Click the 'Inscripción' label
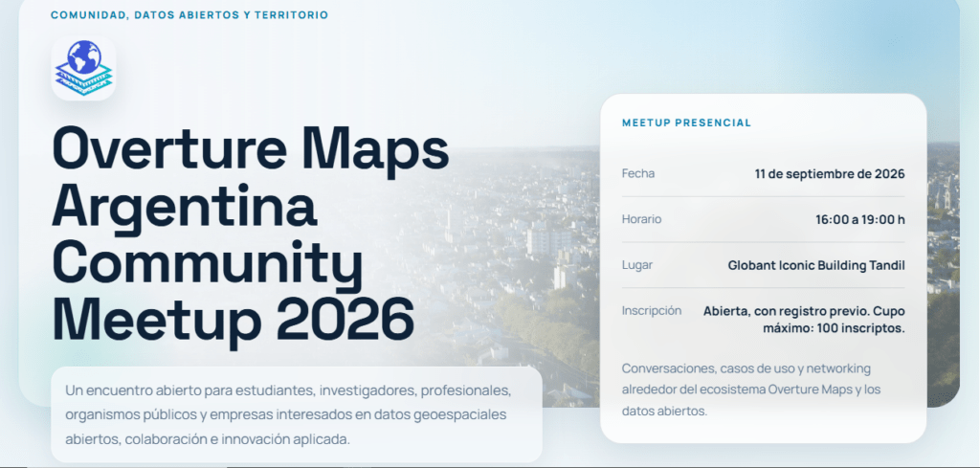This screenshot has height=468, width=980. click(651, 310)
